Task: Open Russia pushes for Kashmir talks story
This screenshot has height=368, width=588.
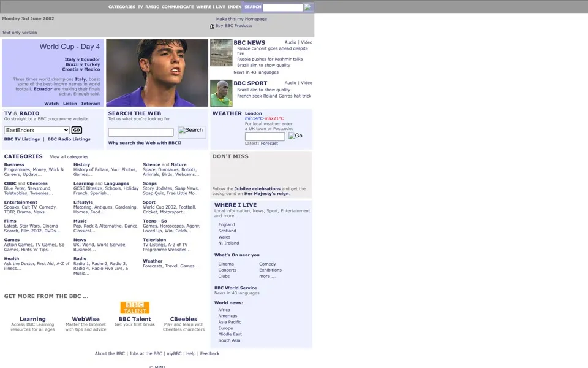Action: (x=269, y=59)
